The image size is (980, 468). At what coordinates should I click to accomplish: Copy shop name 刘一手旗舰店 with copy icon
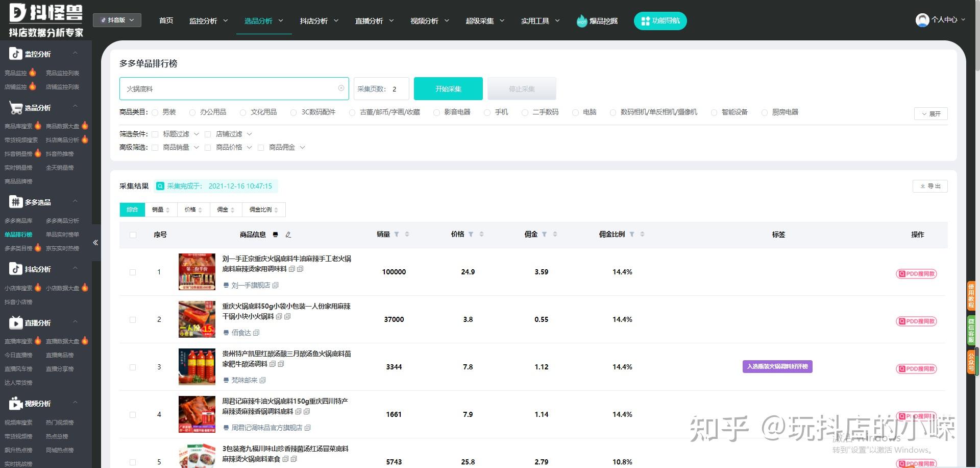click(276, 285)
